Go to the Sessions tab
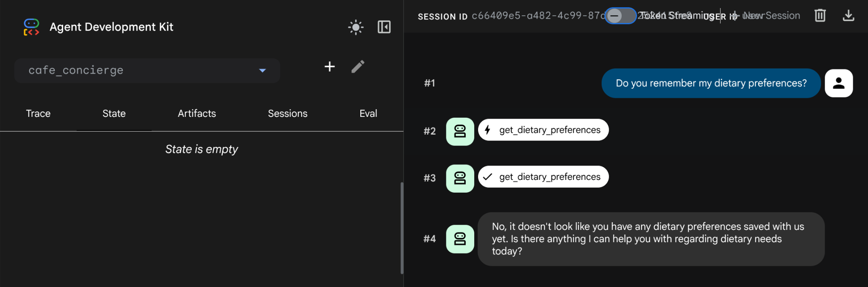This screenshot has width=868, height=287. click(287, 113)
